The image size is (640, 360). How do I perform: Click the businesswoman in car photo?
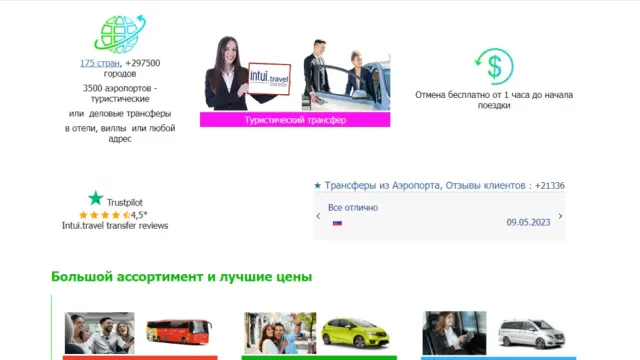454,333
